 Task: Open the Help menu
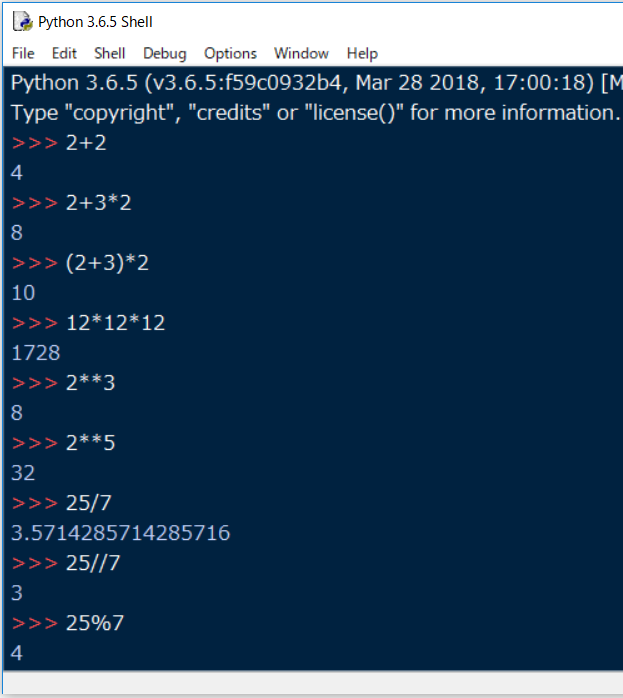(362, 53)
